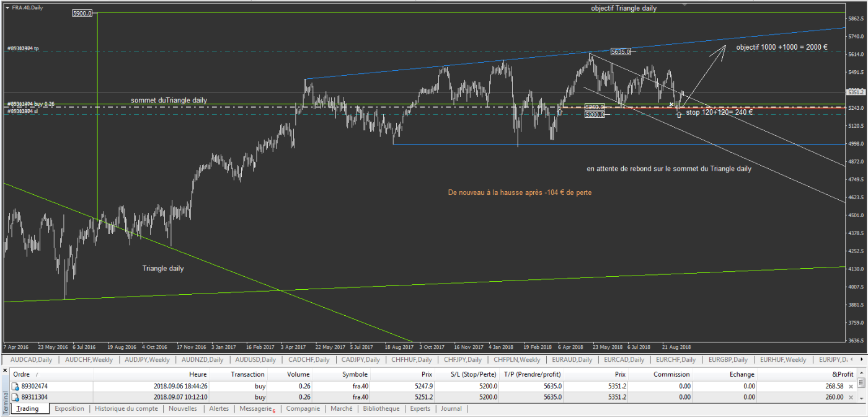
Task: Open the FRA.40,Daily chart dropdown arrow
Action: point(7,7)
